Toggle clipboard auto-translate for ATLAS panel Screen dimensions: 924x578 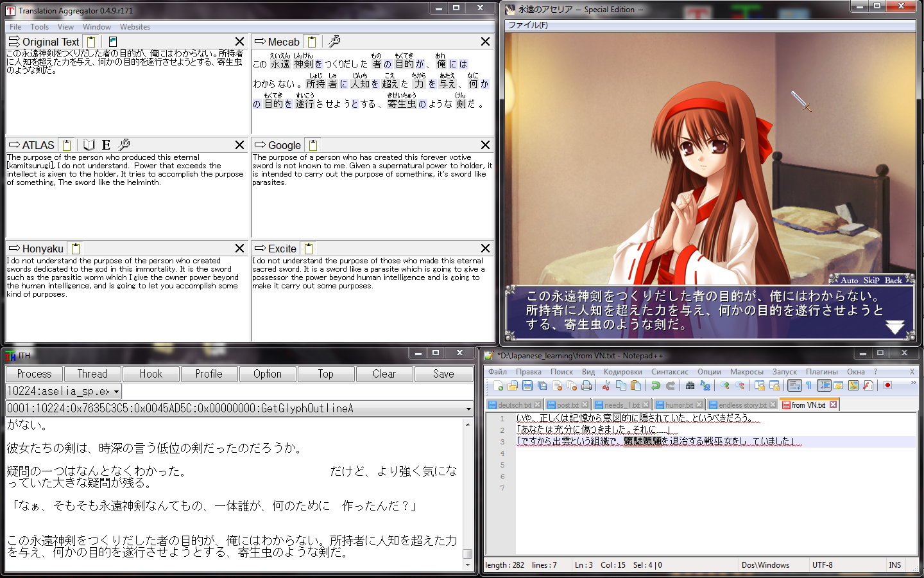67,145
